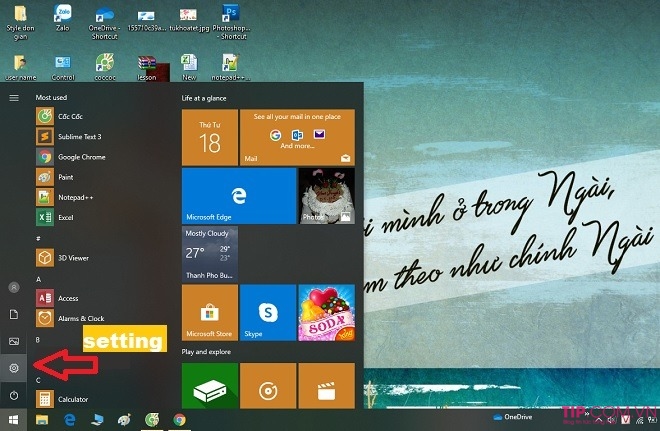
Task: Open Chrome from the taskbar
Action: point(180,420)
